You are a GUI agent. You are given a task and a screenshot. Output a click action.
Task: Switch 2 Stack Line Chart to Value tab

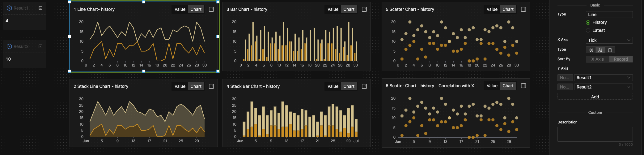tap(180, 86)
